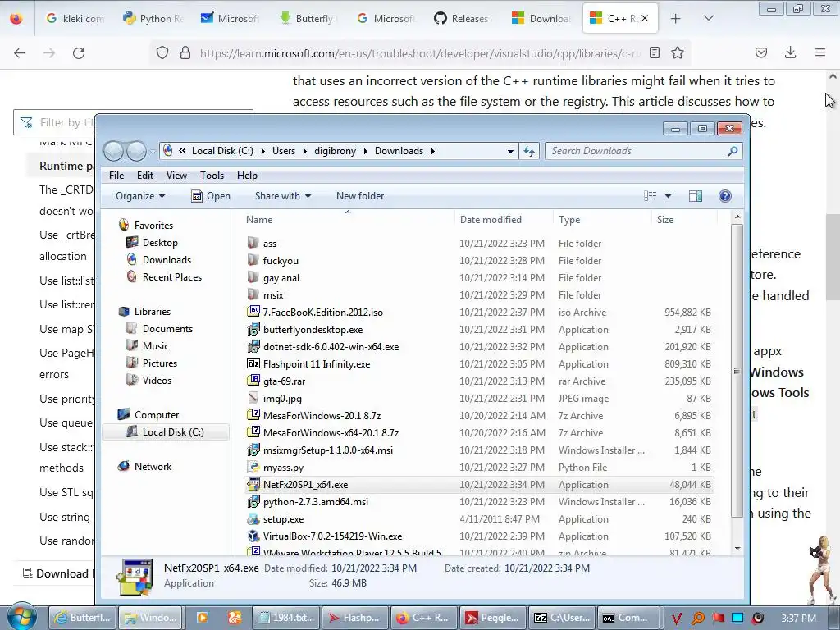Select Flashpoint 11 Infinity.exe file icon
Screen dimensions: 840x630
(253, 363)
